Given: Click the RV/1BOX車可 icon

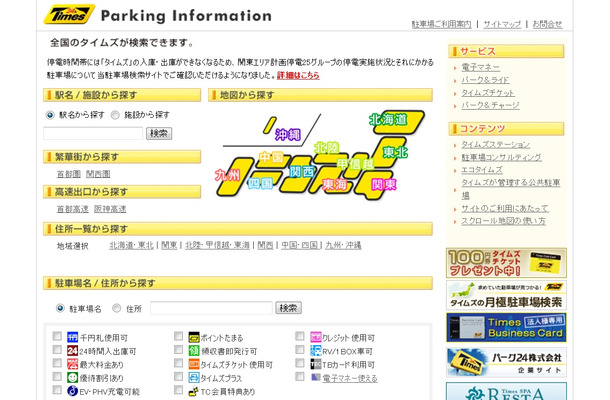Looking at the screenshot, I should [316, 350].
